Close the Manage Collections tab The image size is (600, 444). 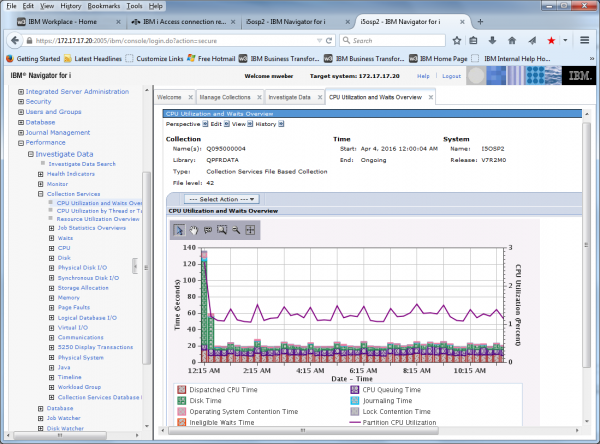tap(259, 98)
